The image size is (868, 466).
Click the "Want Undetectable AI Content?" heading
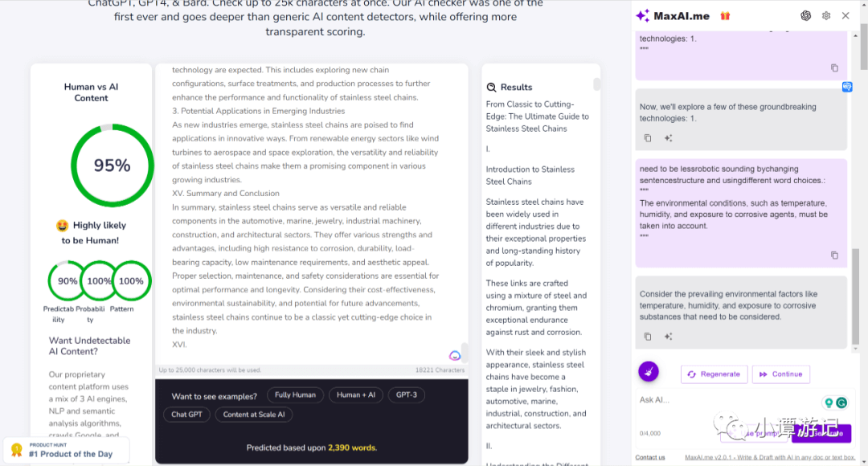90,346
